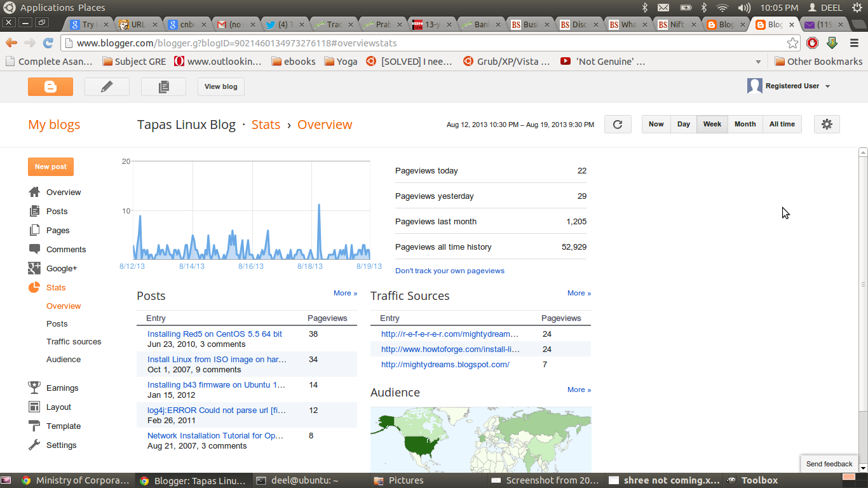The width and height of the screenshot is (868, 488).
Task: Open the Other Bookmarks folder
Action: pos(818,62)
